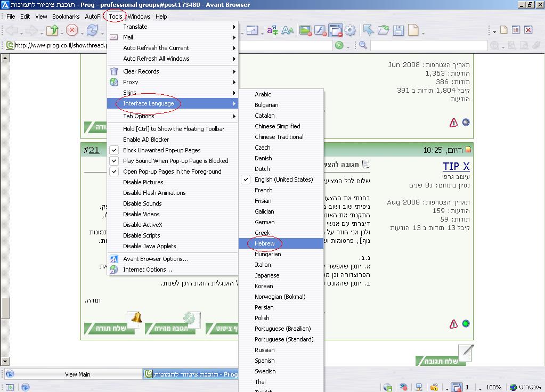Toggle the Disable Pictures toolbar icon
This screenshot has width=545, height=392.
(305, 30)
